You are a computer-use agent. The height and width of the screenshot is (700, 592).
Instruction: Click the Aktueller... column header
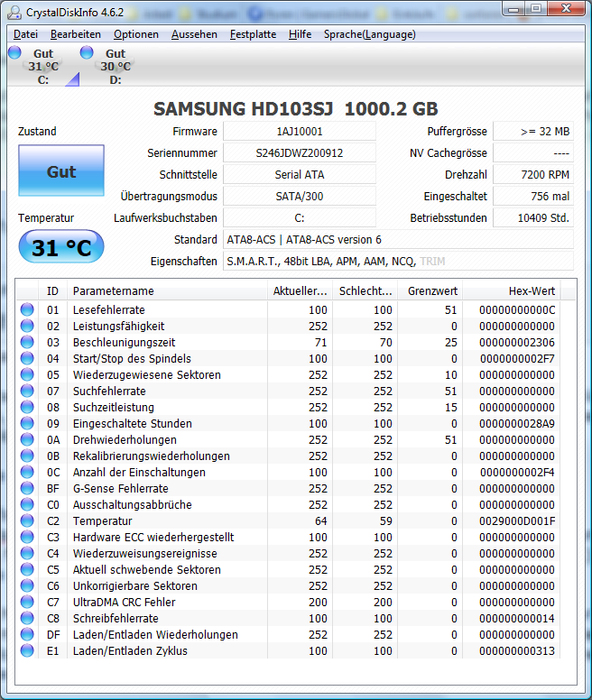point(300,291)
